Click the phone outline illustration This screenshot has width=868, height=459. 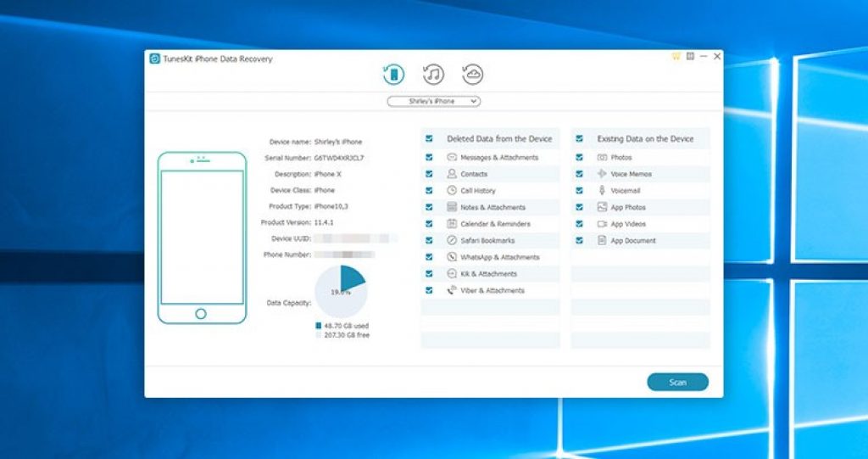pos(202,238)
